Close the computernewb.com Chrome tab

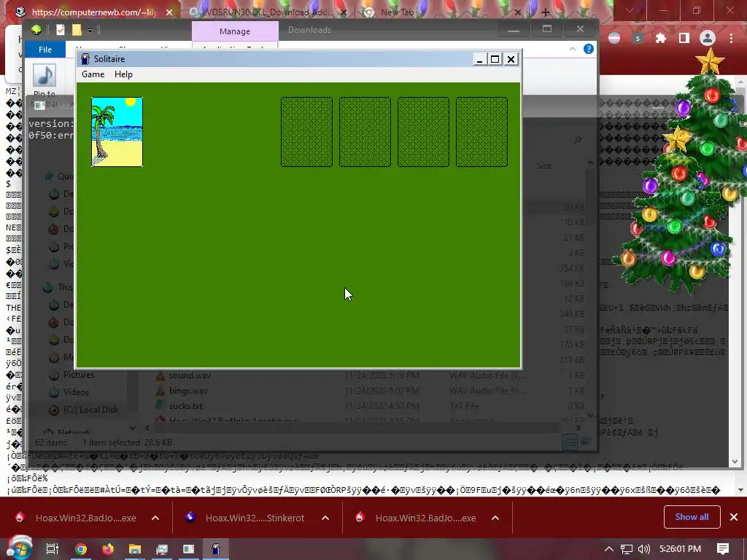(169, 12)
